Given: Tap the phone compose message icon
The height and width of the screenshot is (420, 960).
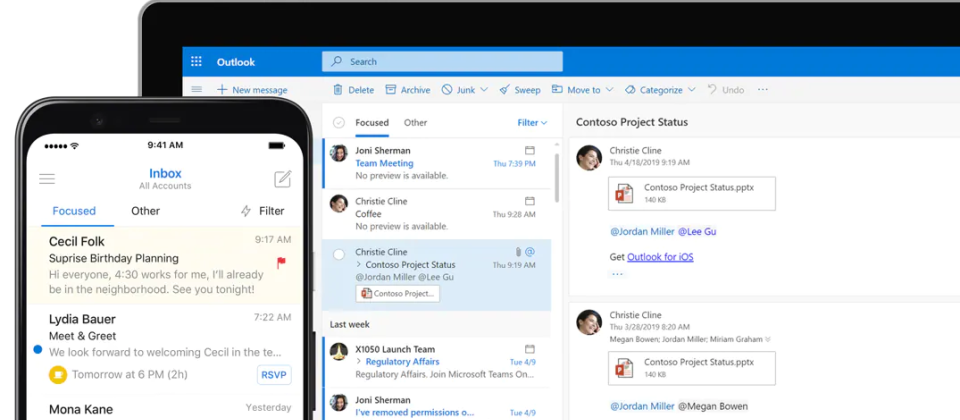Looking at the screenshot, I should tap(282, 179).
